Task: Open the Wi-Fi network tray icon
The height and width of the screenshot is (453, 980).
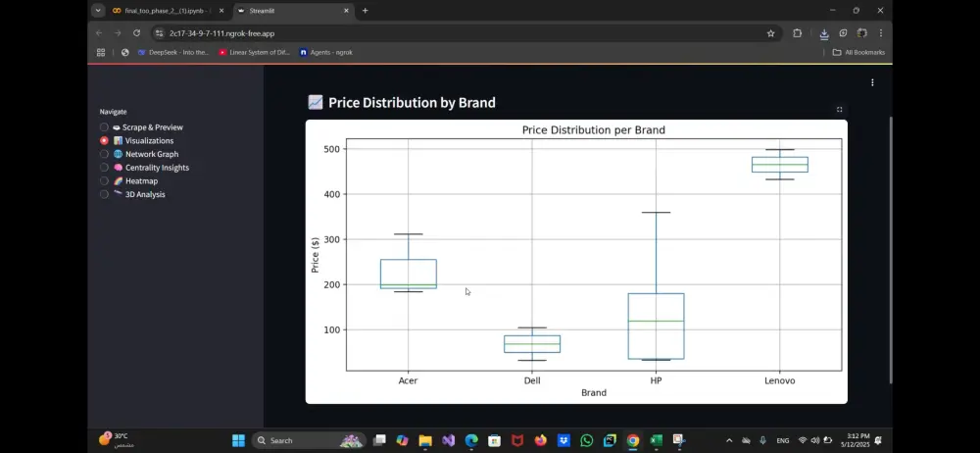Action: click(804, 440)
